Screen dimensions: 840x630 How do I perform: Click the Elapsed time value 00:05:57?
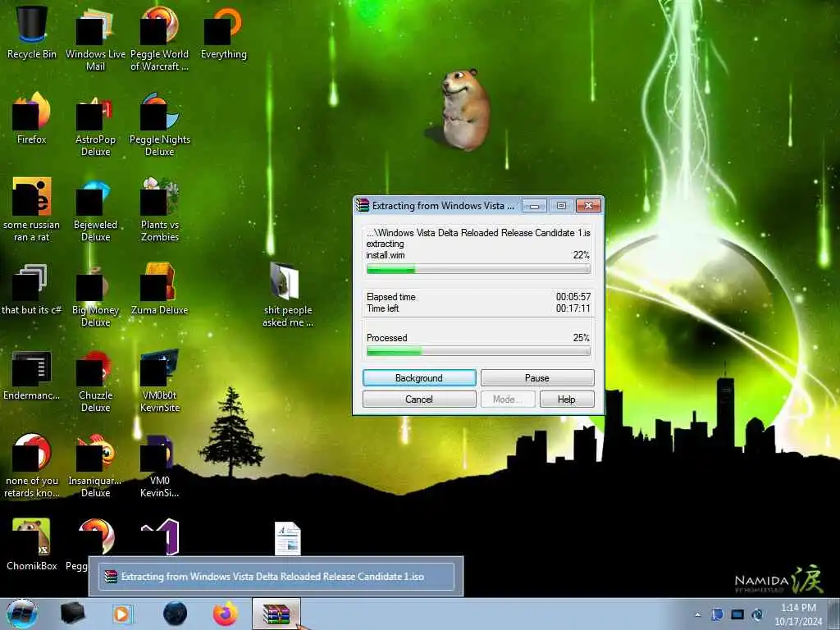click(573, 297)
